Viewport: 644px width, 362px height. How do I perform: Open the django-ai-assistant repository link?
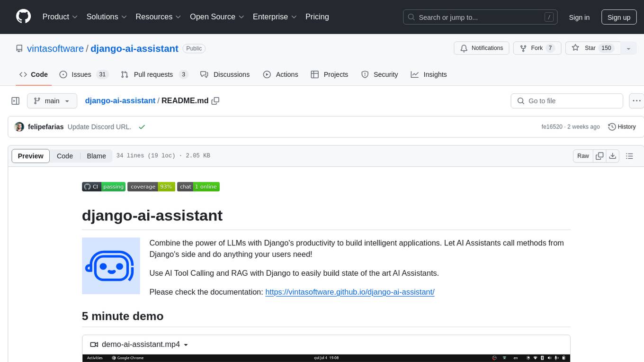coord(134,48)
